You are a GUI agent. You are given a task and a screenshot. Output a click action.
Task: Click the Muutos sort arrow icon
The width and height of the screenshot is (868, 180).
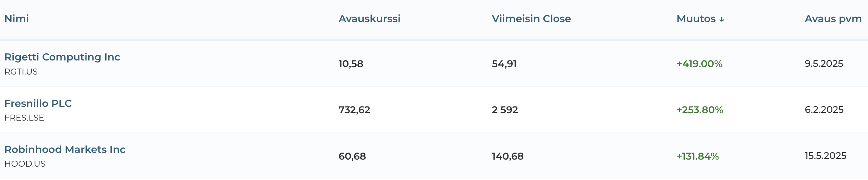[x=722, y=19]
